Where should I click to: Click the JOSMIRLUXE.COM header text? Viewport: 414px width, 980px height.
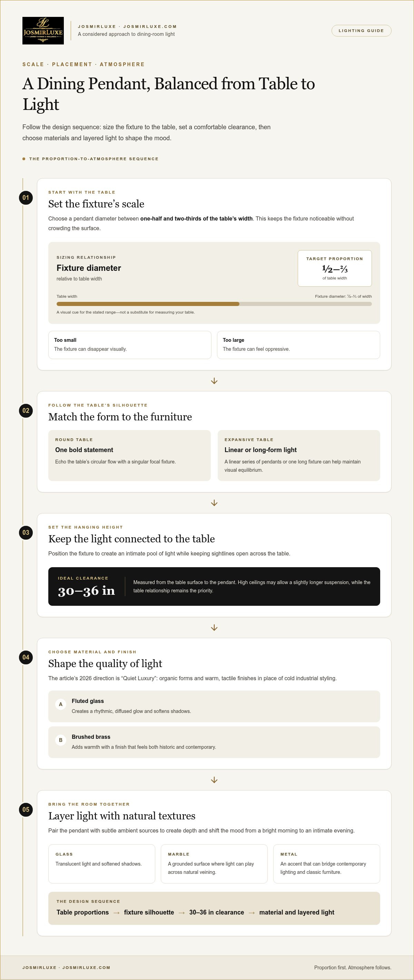pyautogui.click(x=150, y=27)
